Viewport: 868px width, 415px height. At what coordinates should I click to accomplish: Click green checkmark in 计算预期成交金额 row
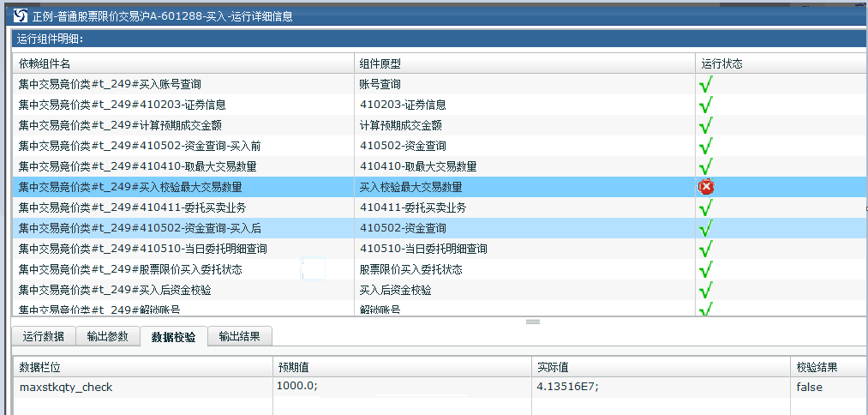[706, 125]
